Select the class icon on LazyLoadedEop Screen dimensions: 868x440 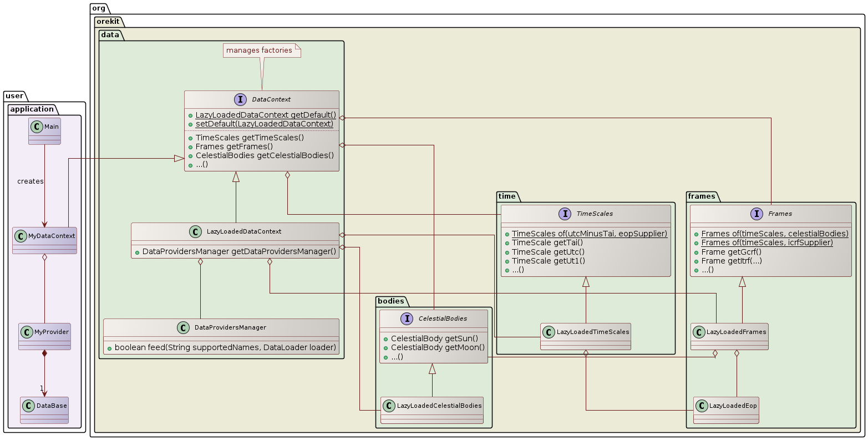pos(702,406)
